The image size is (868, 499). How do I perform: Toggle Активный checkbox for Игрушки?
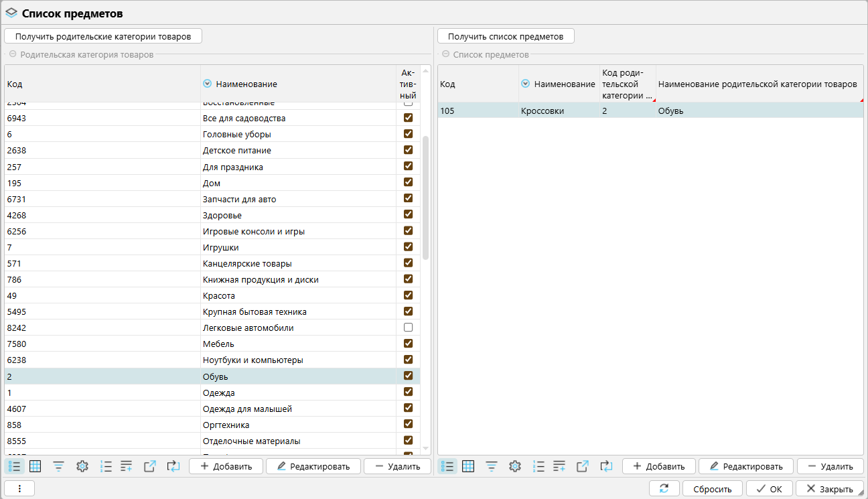point(408,247)
